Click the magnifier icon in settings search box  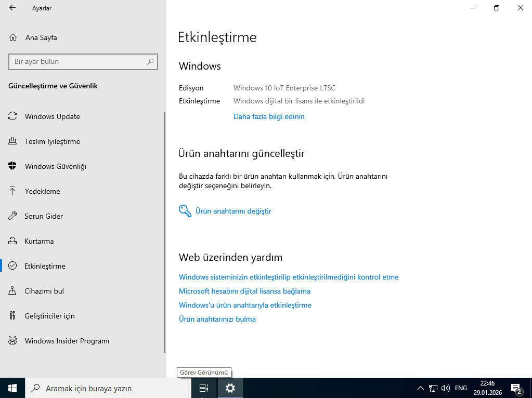pyautogui.click(x=150, y=62)
